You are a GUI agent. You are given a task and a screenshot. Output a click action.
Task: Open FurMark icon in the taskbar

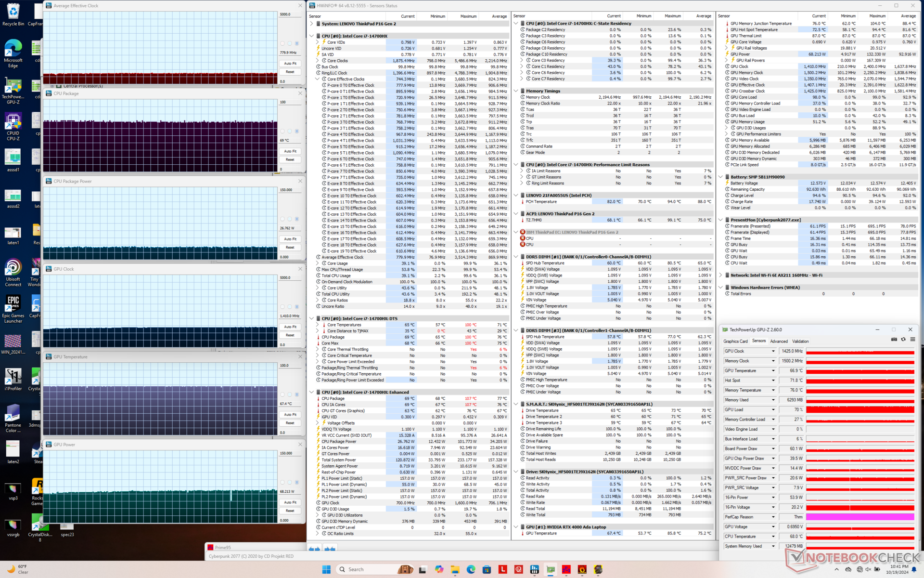click(582, 569)
